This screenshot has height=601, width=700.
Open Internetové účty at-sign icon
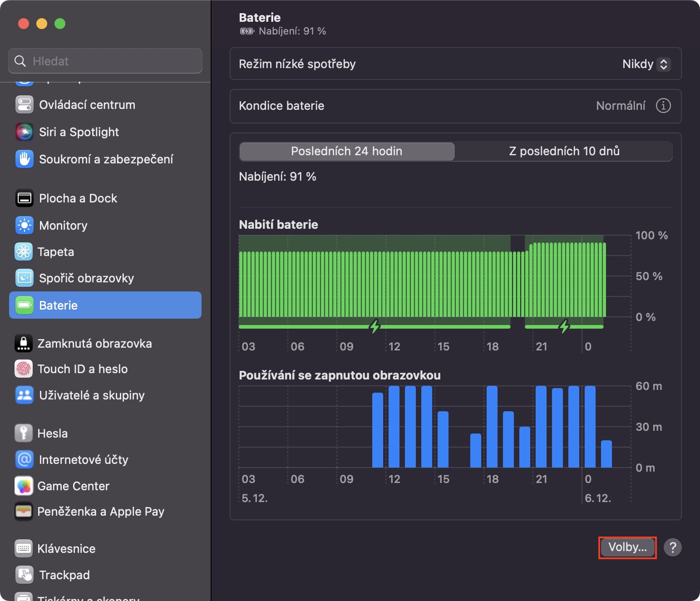(x=24, y=460)
